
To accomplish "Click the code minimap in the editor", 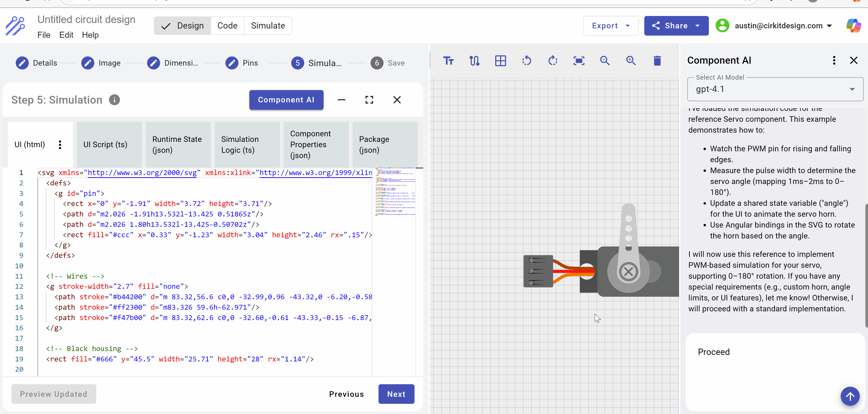I will (x=394, y=192).
